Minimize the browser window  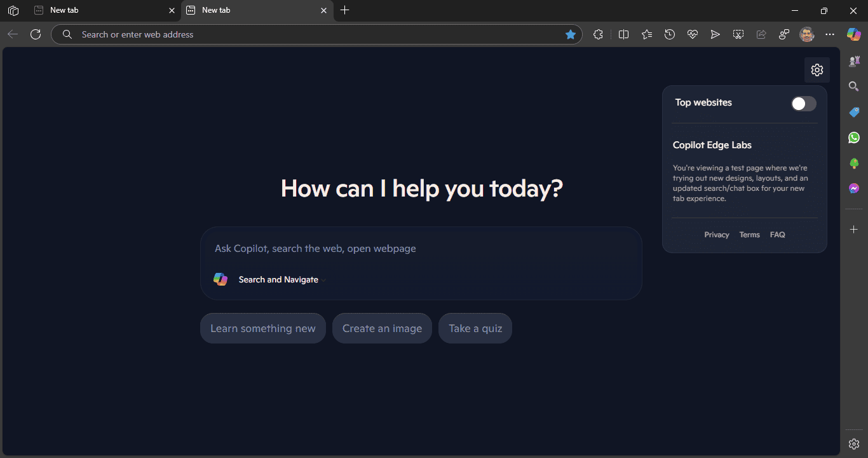tap(795, 10)
